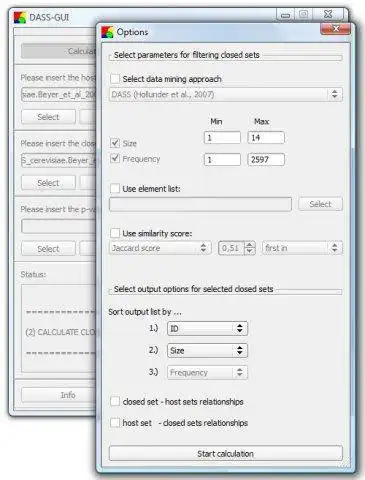Click 'Select output options for selected closed sets' heading

[194, 289]
